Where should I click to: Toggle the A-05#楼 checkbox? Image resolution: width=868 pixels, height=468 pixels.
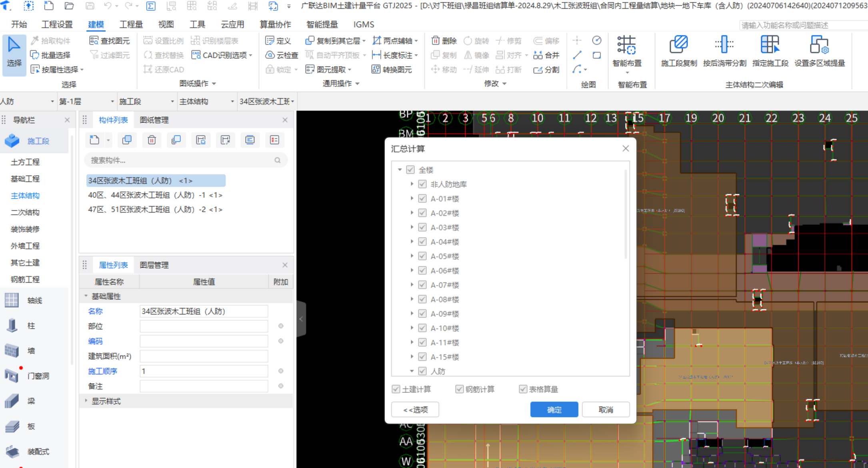[x=422, y=256]
